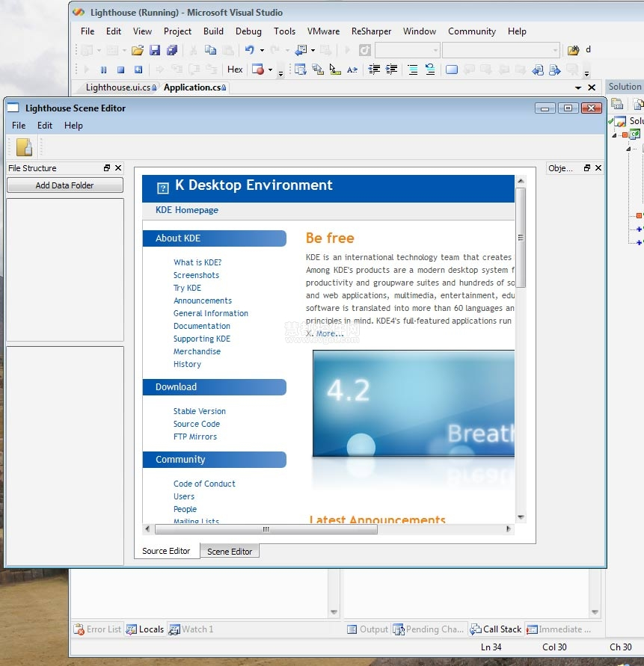Image resolution: width=644 pixels, height=666 pixels.
Task: Click Open File icon in Visual Studio toolbar
Action: coord(138,51)
